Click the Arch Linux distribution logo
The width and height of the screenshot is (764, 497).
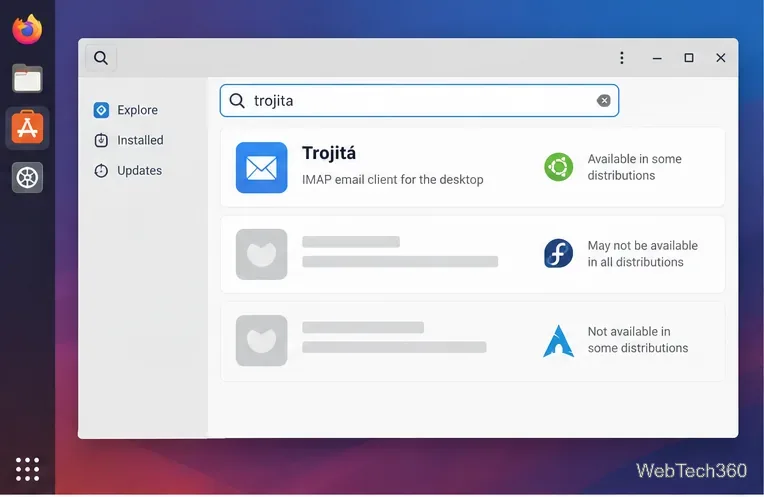[x=558, y=341]
